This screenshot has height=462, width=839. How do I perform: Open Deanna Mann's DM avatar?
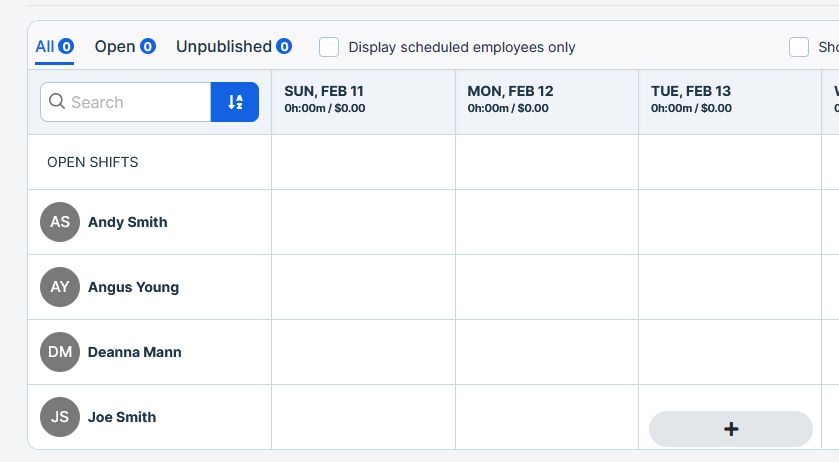[60, 352]
